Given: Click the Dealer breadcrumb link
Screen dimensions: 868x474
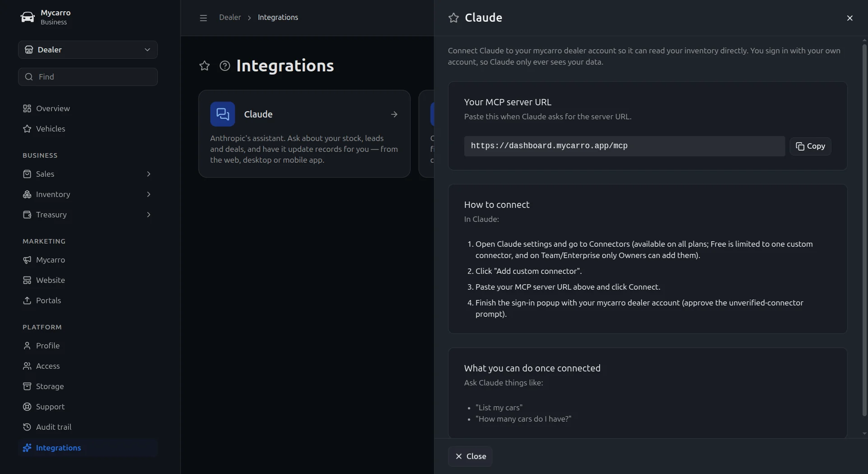Looking at the screenshot, I should click(230, 18).
